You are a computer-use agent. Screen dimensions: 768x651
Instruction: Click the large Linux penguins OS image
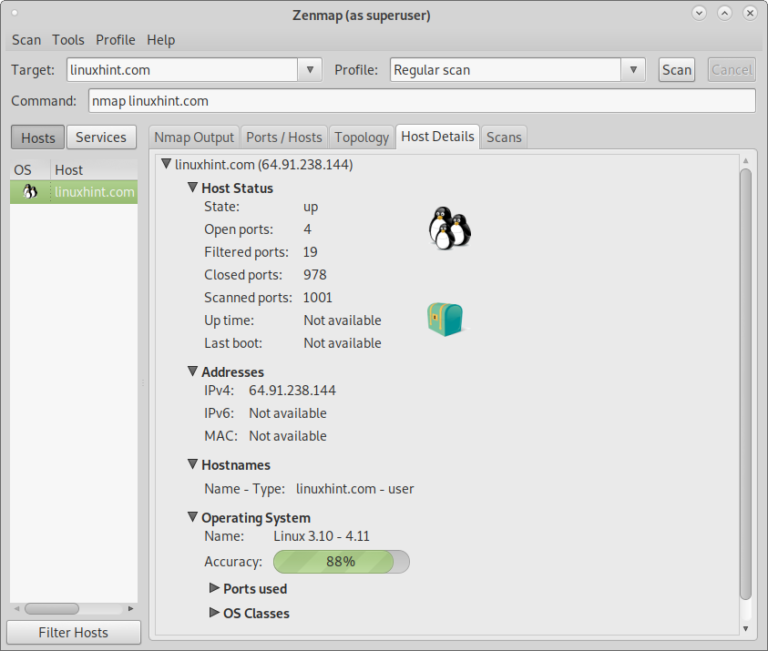(x=450, y=228)
